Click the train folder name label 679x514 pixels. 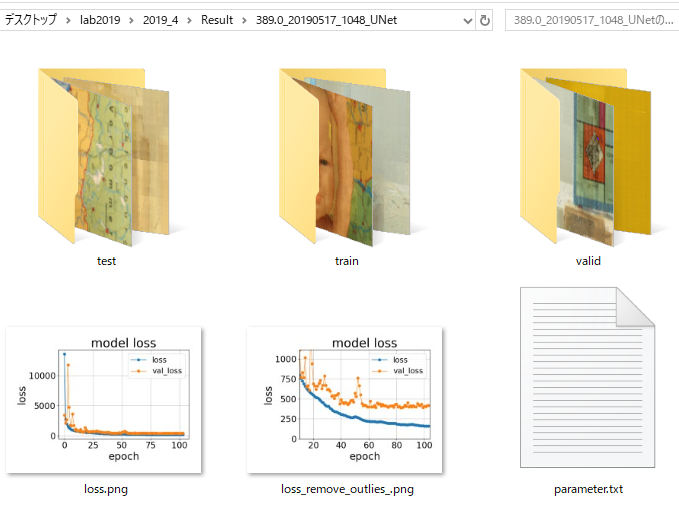346,261
